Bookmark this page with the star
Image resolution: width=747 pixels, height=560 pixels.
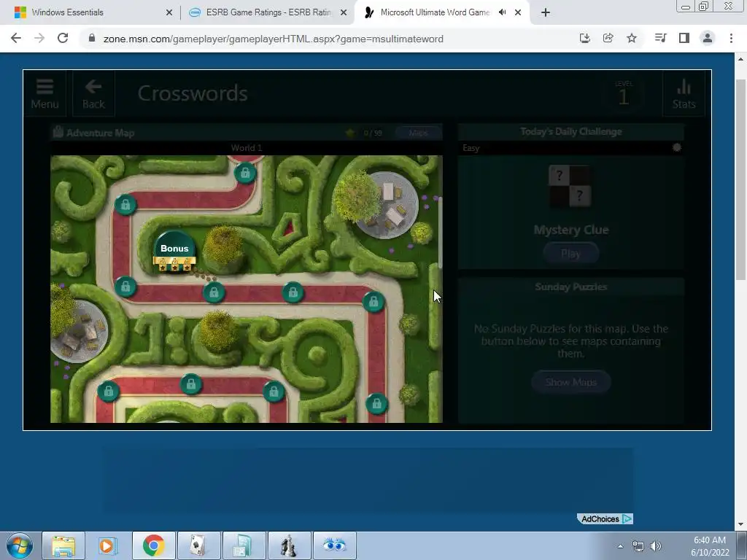(631, 38)
